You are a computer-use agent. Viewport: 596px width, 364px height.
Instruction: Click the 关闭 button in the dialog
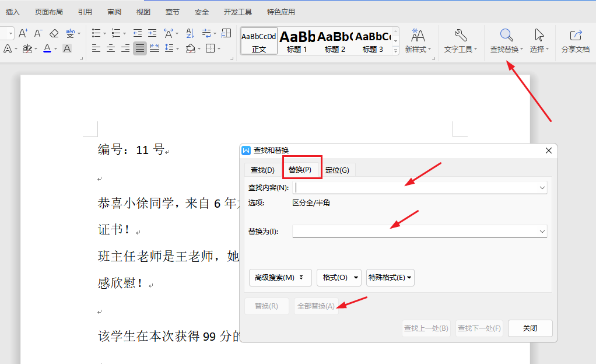530,328
